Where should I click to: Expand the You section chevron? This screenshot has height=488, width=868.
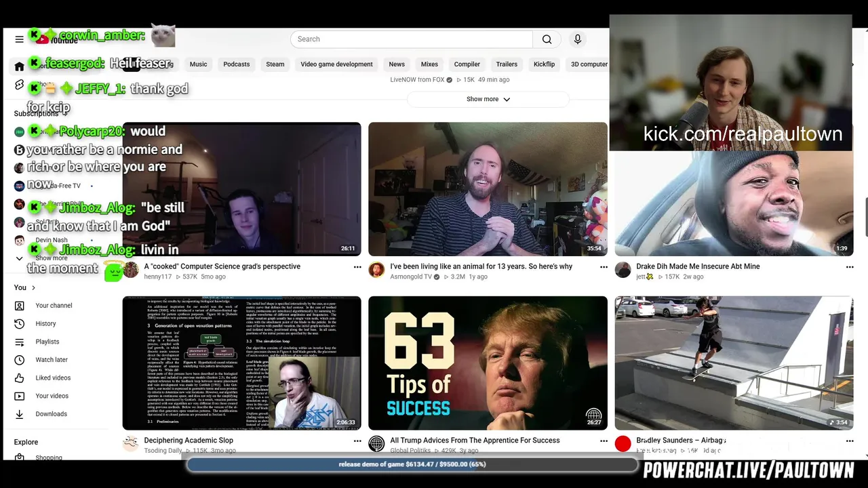click(33, 287)
